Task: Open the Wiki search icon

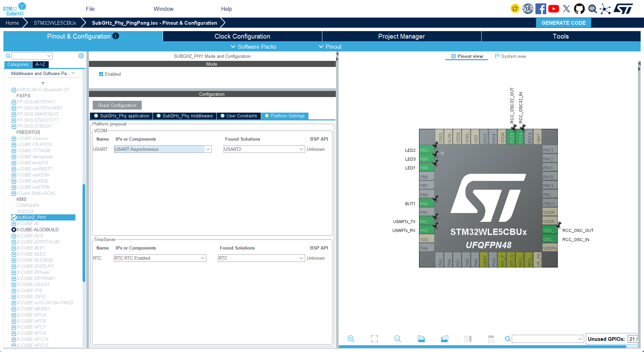Action: pyautogui.click(x=593, y=9)
